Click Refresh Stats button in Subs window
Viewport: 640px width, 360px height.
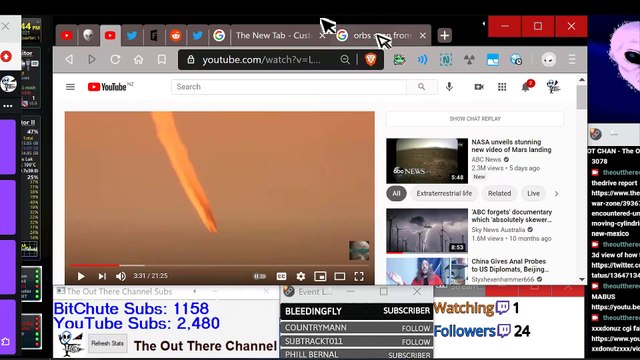click(107, 343)
